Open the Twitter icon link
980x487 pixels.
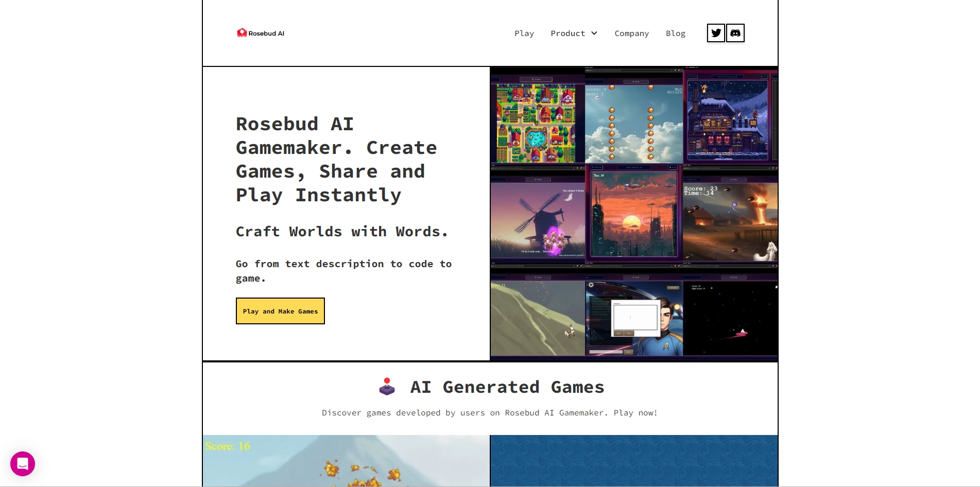tap(716, 33)
